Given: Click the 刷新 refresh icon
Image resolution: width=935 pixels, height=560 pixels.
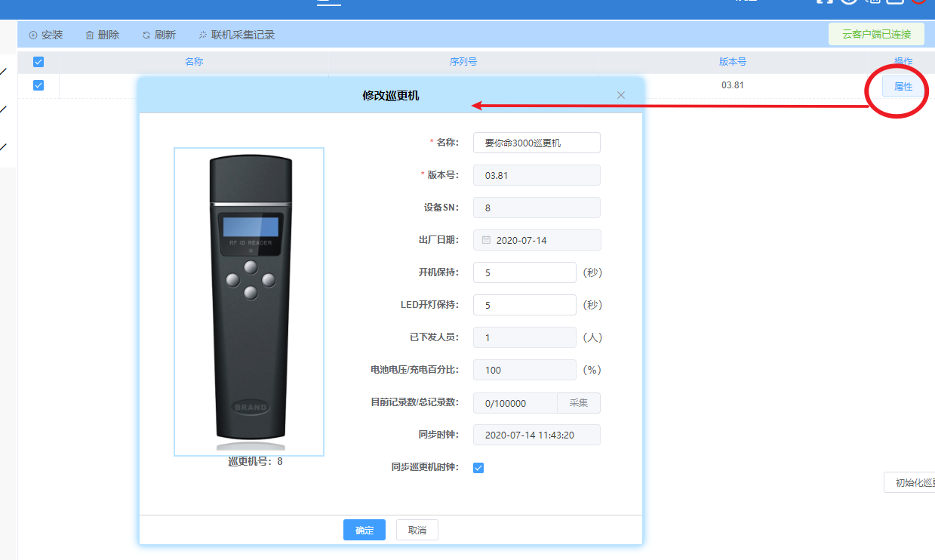Looking at the screenshot, I should [146, 35].
